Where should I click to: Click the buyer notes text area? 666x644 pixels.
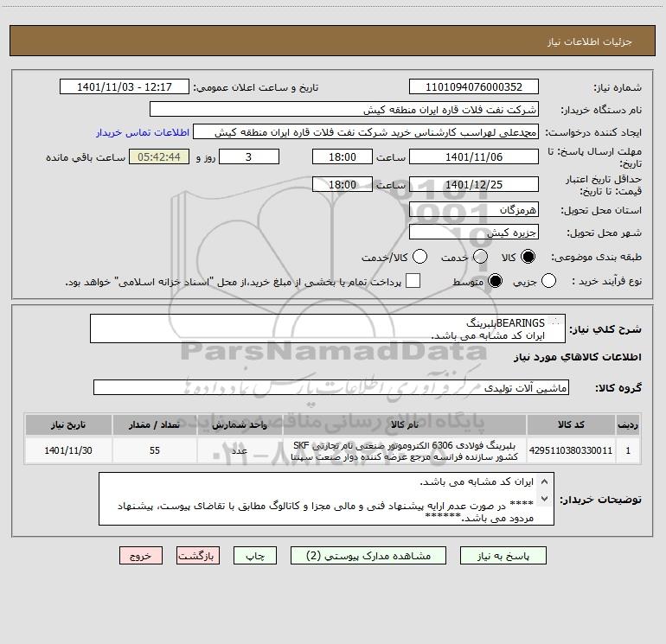coord(326,500)
